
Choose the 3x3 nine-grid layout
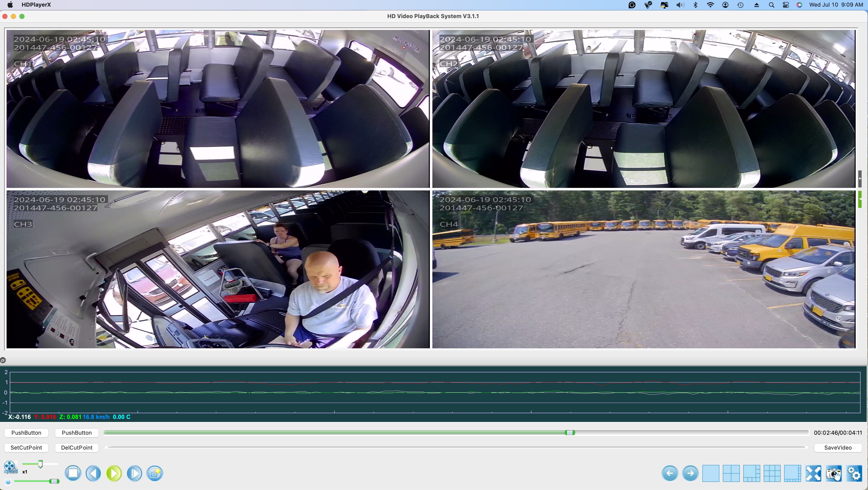click(x=772, y=473)
